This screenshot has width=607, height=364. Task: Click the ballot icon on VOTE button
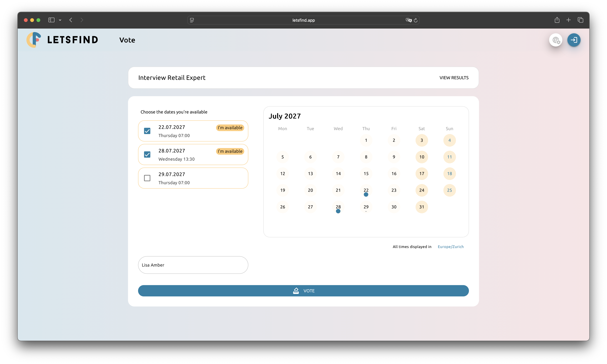296,291
